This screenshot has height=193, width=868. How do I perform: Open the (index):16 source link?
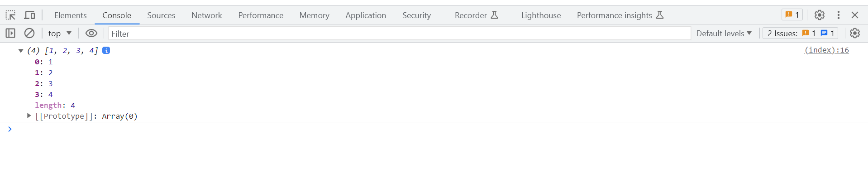click(826, 50)
